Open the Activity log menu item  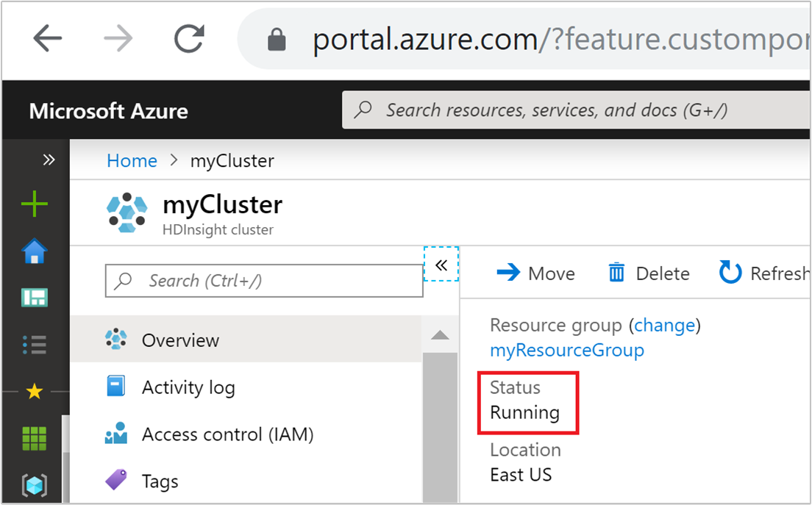tap(188, 387)
